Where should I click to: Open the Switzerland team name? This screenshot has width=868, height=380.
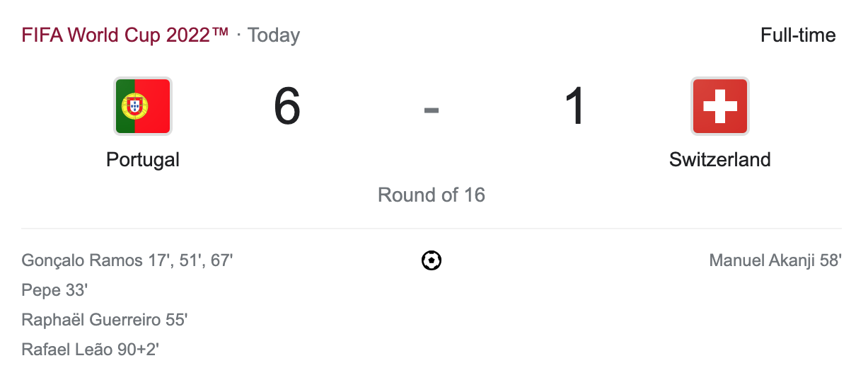point(719,159)
